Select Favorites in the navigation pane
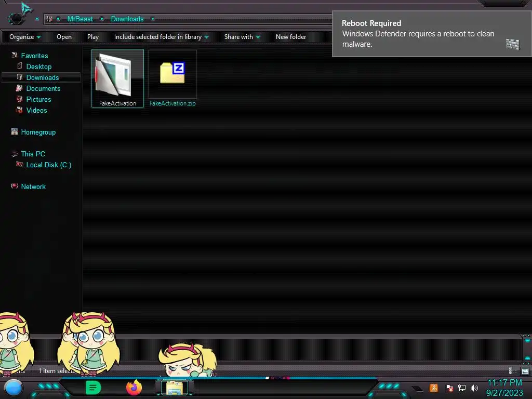 pyautogui.click(x=34, y=56)
